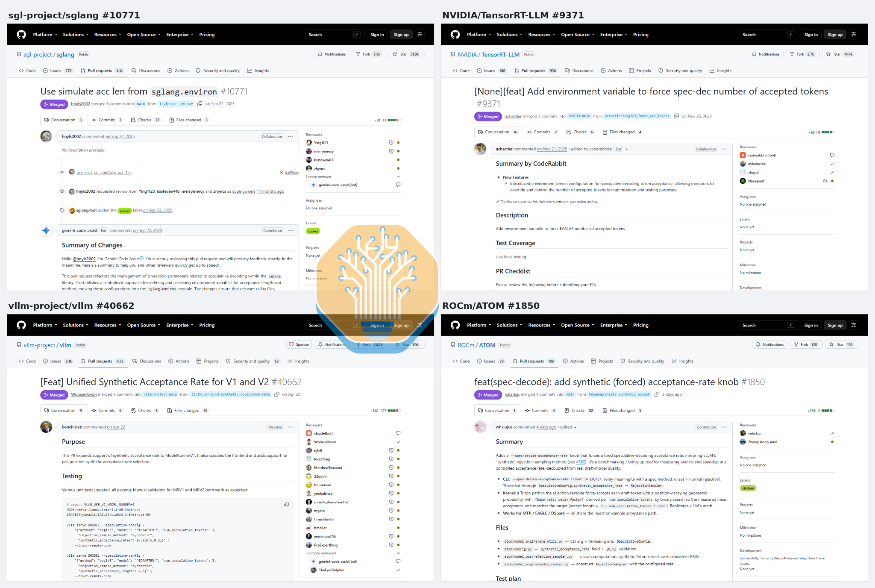The image size is (875, 588).
Task: Click the Search field in sglang header
Action: [x=335, y=35]
